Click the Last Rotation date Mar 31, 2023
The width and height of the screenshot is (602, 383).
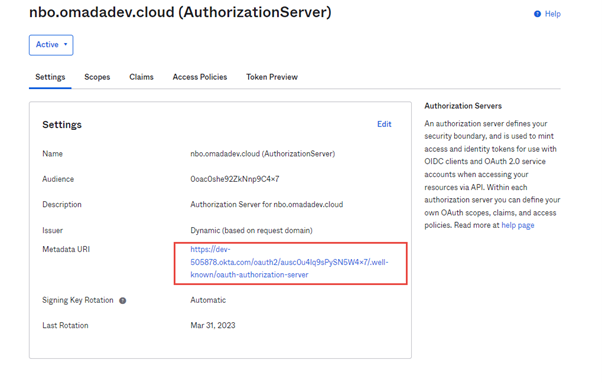coord(213,325)
